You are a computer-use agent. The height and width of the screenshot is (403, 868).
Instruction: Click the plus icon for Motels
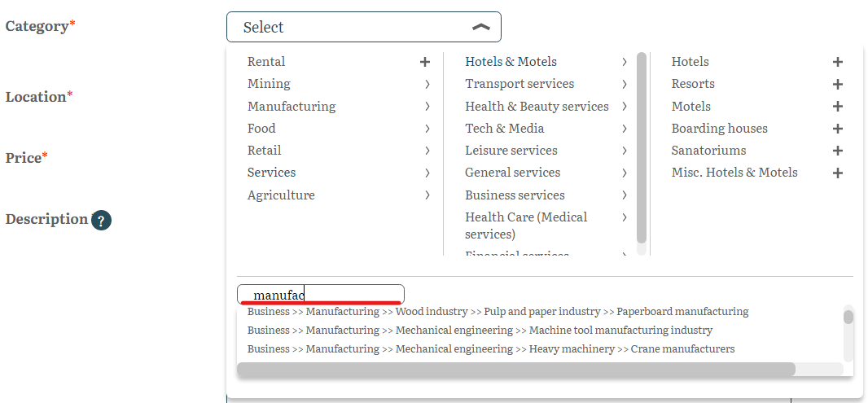(838, 107)
